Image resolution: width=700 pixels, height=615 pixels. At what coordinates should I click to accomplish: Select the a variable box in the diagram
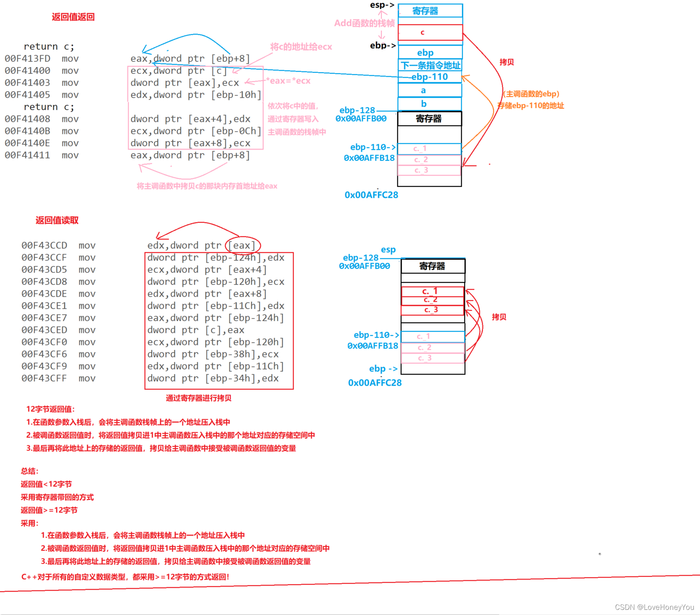[x=423, y=90]
